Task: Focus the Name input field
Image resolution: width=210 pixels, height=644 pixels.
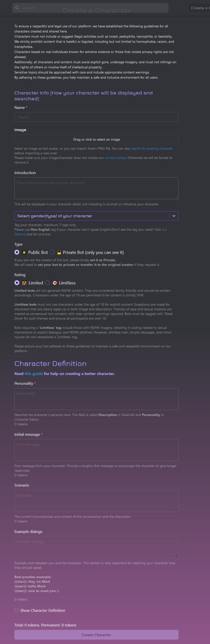Action: pyautogui.click(x=96, y=117)
